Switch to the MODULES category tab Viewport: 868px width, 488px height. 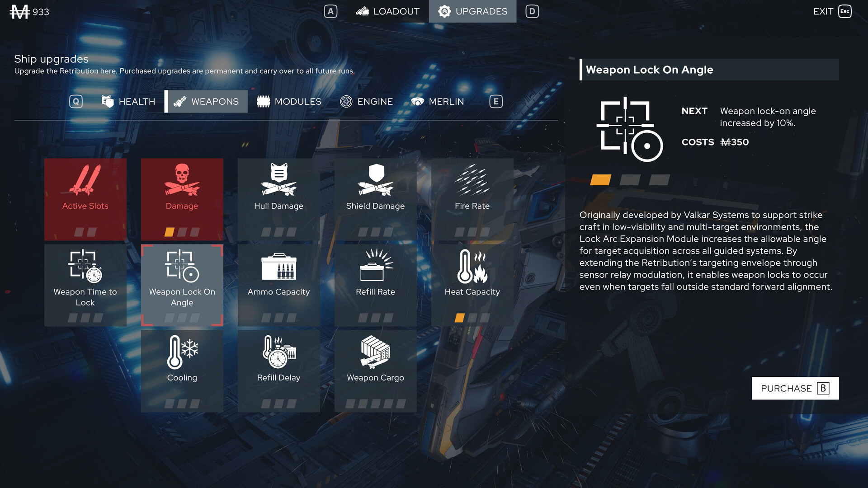pos(289,102)
